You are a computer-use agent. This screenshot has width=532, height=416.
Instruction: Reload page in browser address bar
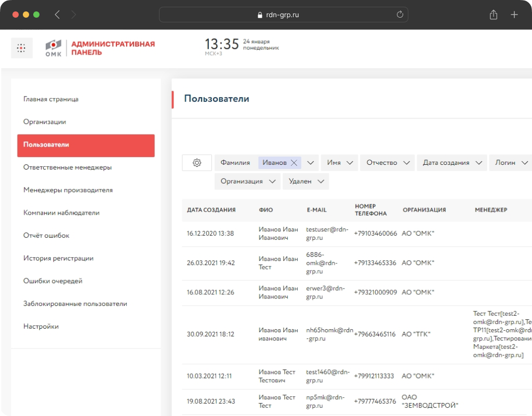pos(400,15)
